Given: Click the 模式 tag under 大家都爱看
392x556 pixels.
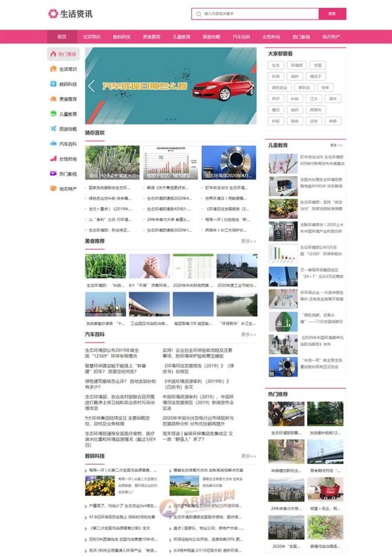Looking at the screenshot, I should pos(276,110).
